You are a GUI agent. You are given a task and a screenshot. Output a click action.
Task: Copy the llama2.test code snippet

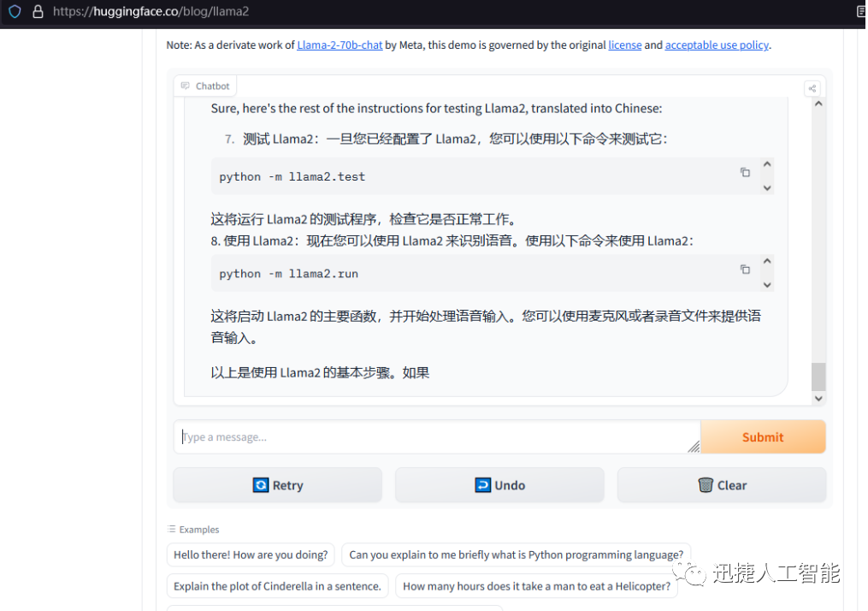point(745,172)
